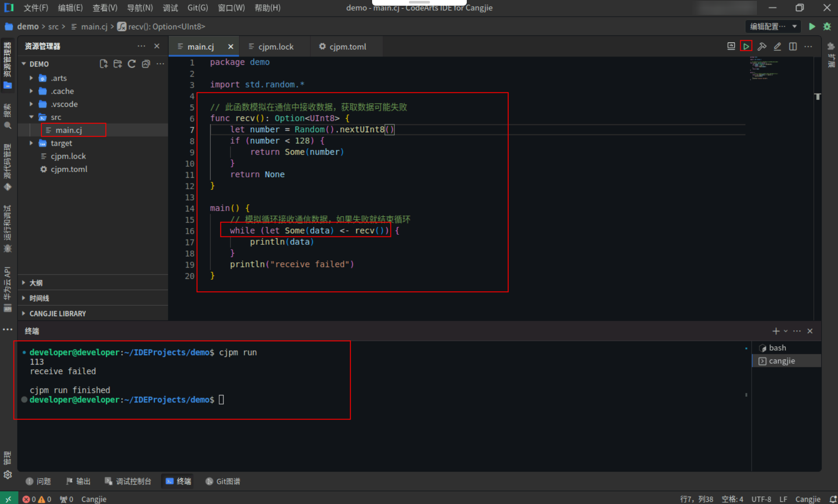Open run and debug view in activity bar

[x=7, y=229]
